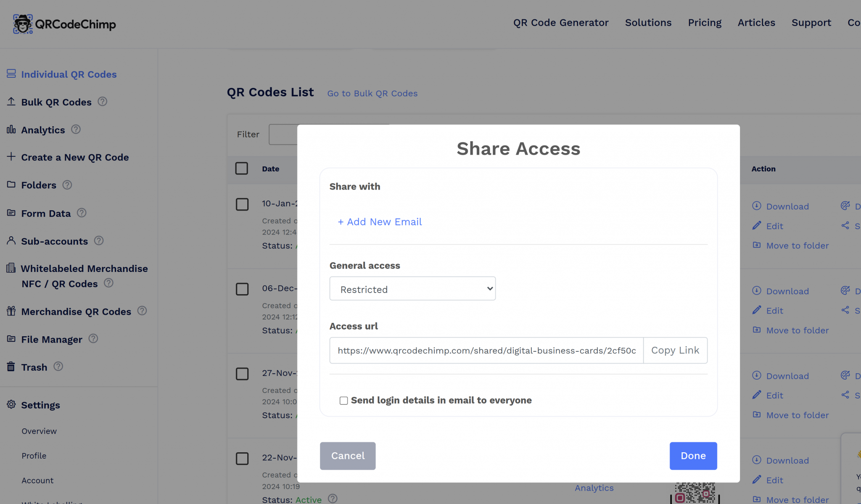Check the checkbox for the 10-Jan row
The width and height of the screenshot is (861, 504).
[x=242, y=204]
